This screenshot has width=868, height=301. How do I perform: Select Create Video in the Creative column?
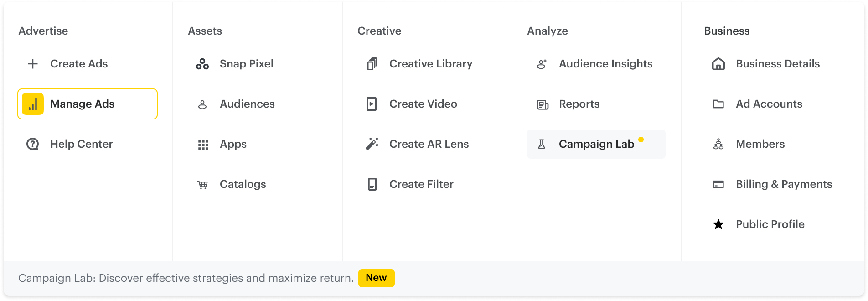point(423,104)
